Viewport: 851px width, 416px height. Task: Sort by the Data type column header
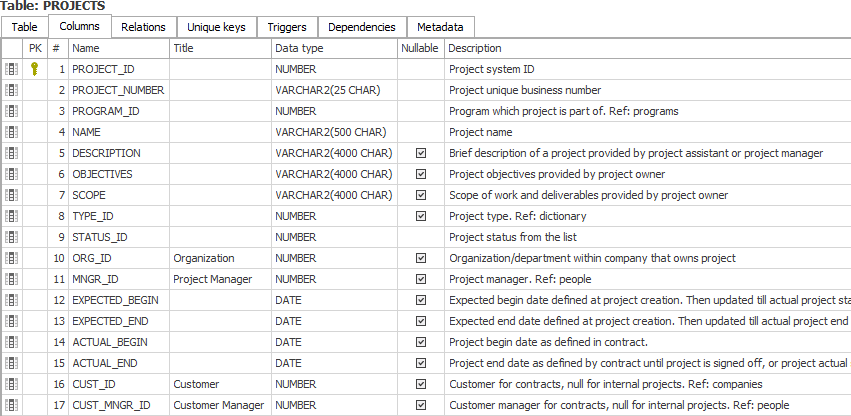point(299,48)
